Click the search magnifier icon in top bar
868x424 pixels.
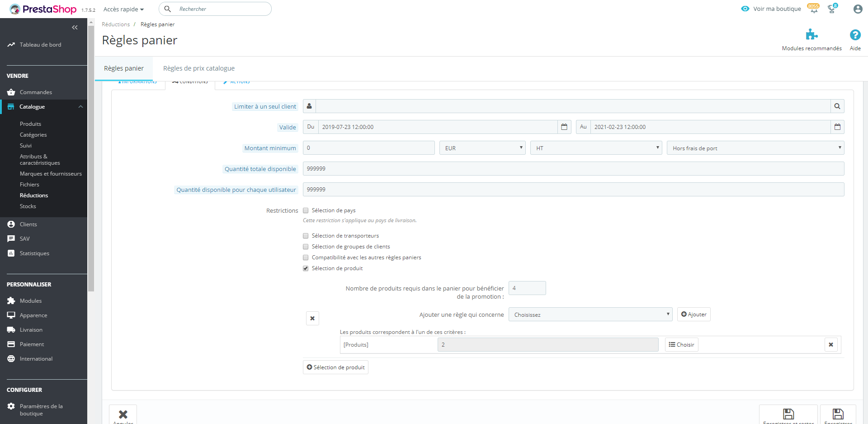pos(167,9)
